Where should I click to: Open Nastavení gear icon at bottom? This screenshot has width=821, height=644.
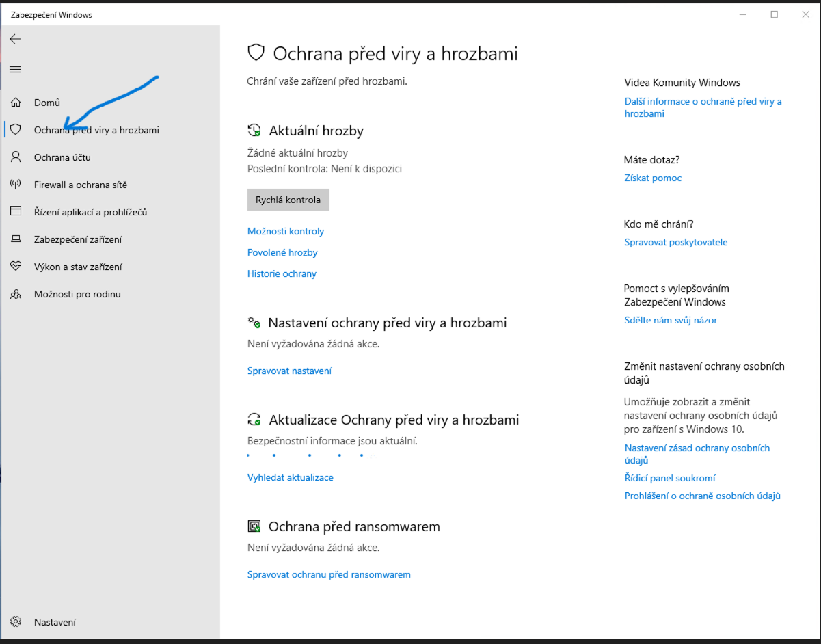tap(16, 622)
